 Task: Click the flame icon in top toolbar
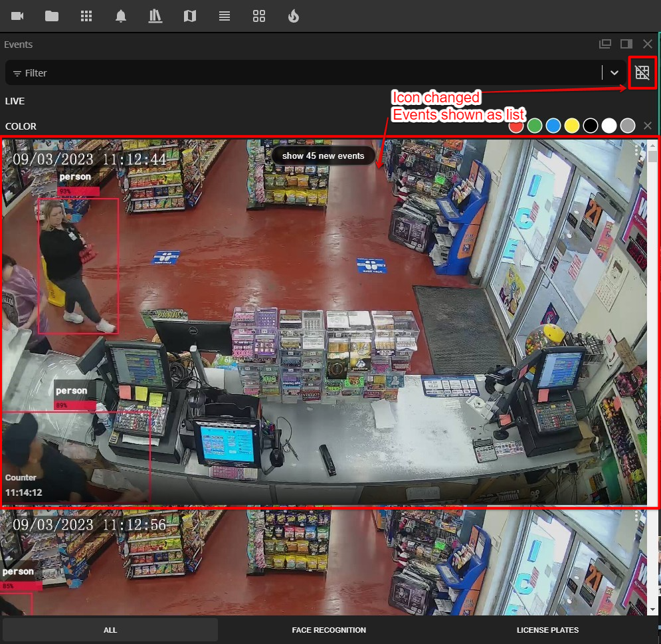pyautogui.click(x=294, y=16)
